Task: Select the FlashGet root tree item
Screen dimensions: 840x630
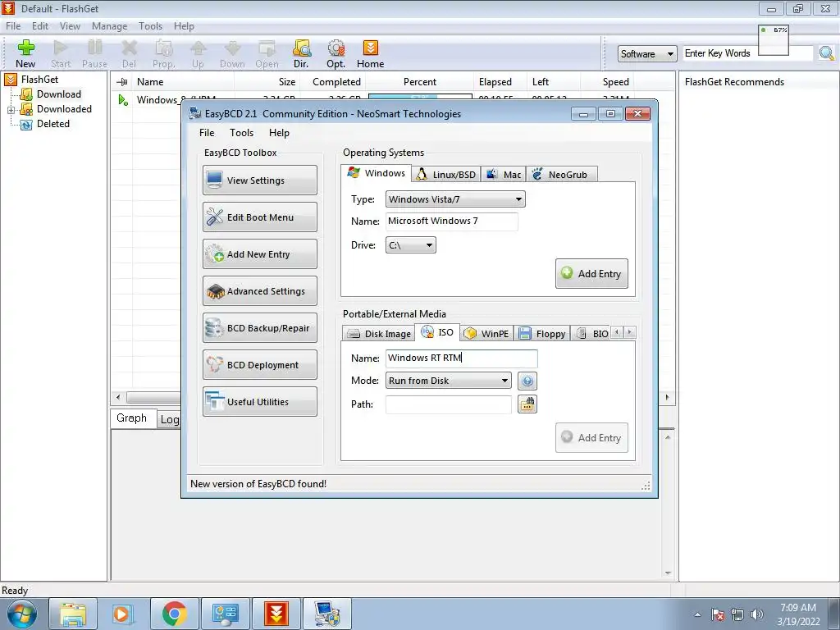Action: [x=32, y=80]
